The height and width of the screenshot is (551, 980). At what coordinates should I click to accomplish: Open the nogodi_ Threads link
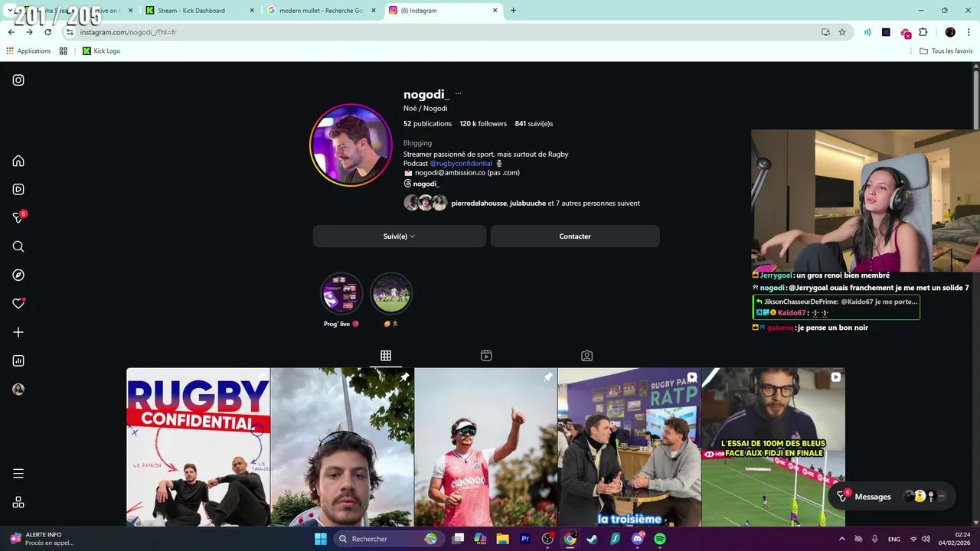click(x=421, y=184)
